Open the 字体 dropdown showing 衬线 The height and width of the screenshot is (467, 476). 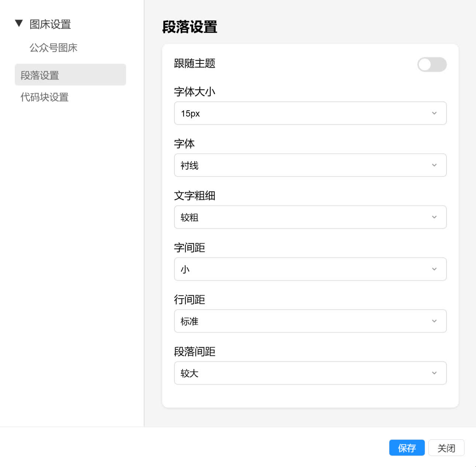[x=310, y=165]
